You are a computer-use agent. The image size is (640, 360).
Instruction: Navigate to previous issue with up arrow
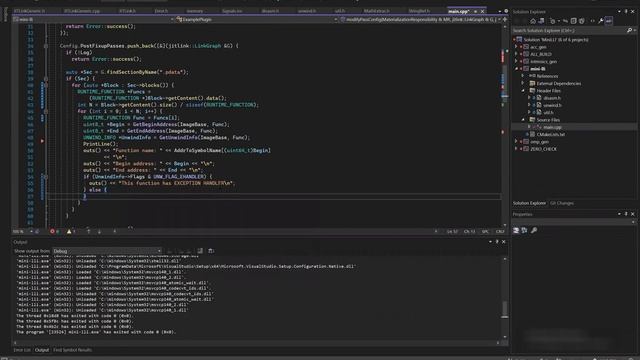[x=89, y=231]
